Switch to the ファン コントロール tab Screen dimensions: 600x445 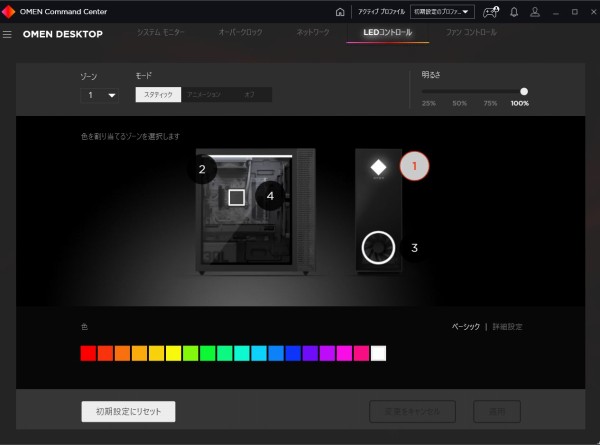click(x=470, y=33)
